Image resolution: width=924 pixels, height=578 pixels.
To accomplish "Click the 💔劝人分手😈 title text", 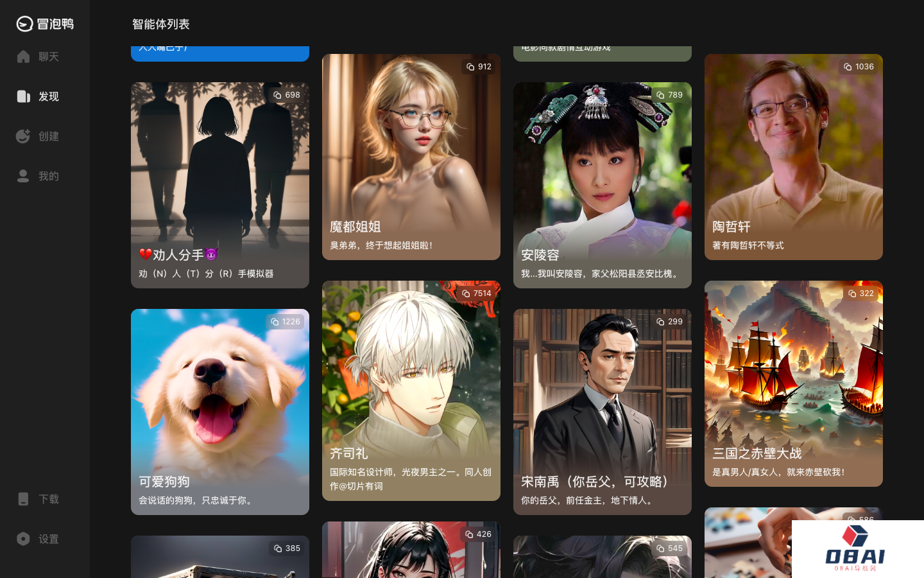I will (x=179, y=255).
